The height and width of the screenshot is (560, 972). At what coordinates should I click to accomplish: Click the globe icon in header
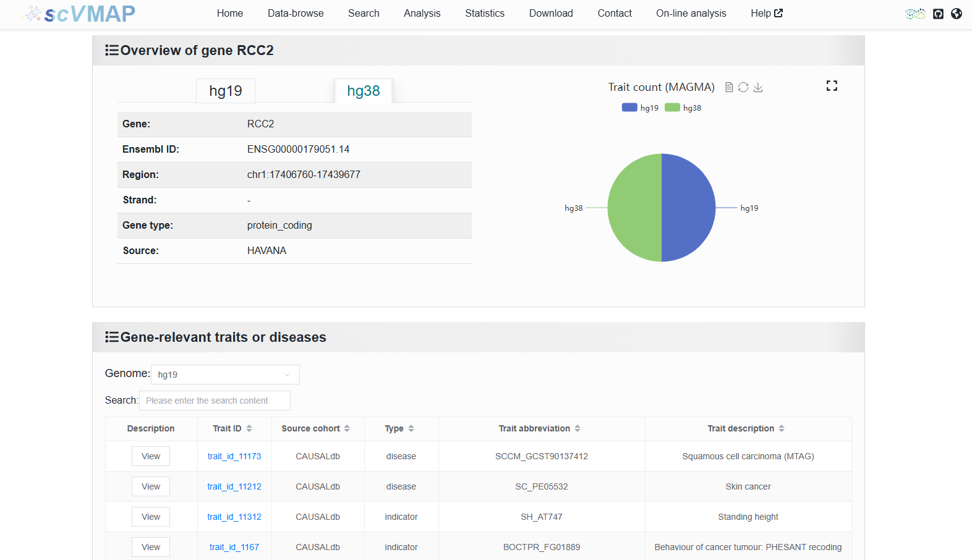click(x=957, y=14)
